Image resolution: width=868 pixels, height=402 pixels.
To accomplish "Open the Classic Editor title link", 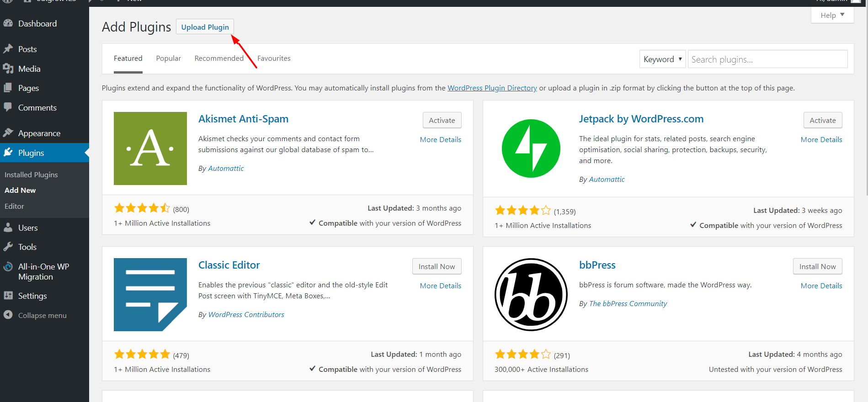I will [229, 265].
